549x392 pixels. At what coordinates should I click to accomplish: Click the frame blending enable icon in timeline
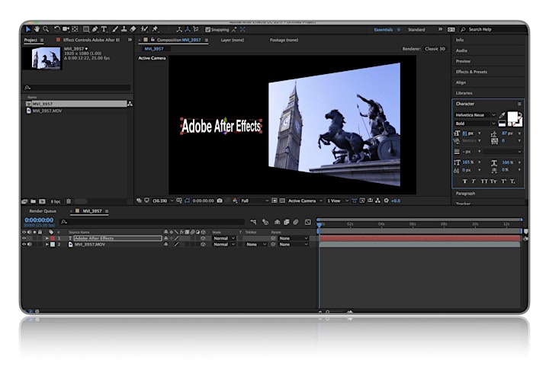(287, 222)
